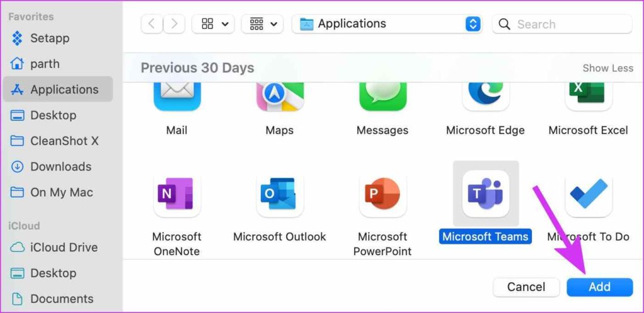The image size is (644, 313).
Task: Select the Microsoft Outlook app icon
Action: [x=280, y=194]
